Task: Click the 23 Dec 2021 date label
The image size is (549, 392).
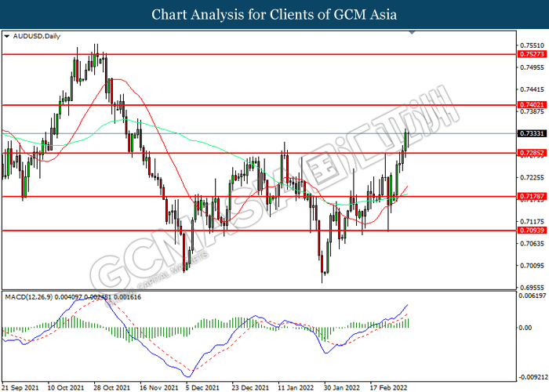Action: [250, 387]
